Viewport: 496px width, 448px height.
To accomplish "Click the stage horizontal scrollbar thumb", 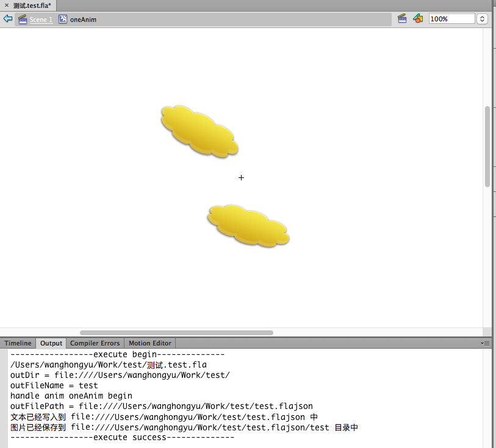I will click(x=176, y=333).
